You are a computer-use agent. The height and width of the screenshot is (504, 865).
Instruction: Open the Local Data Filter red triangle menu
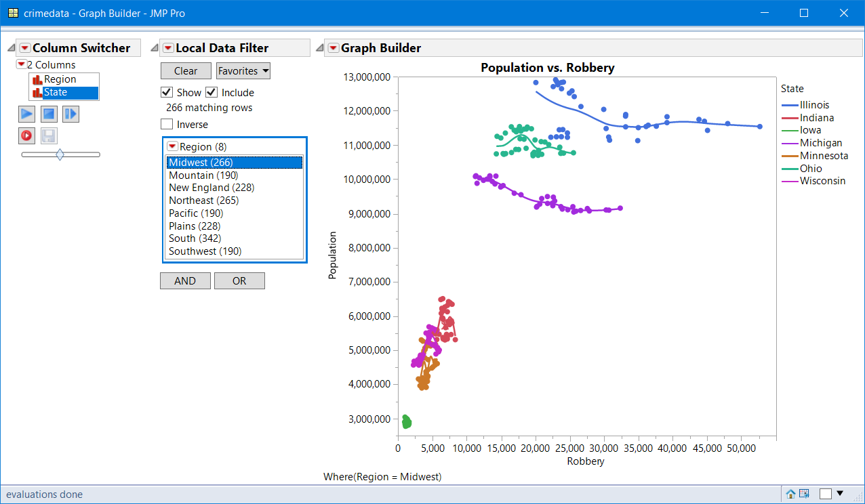pyautogui.click(x=167, y=47)
